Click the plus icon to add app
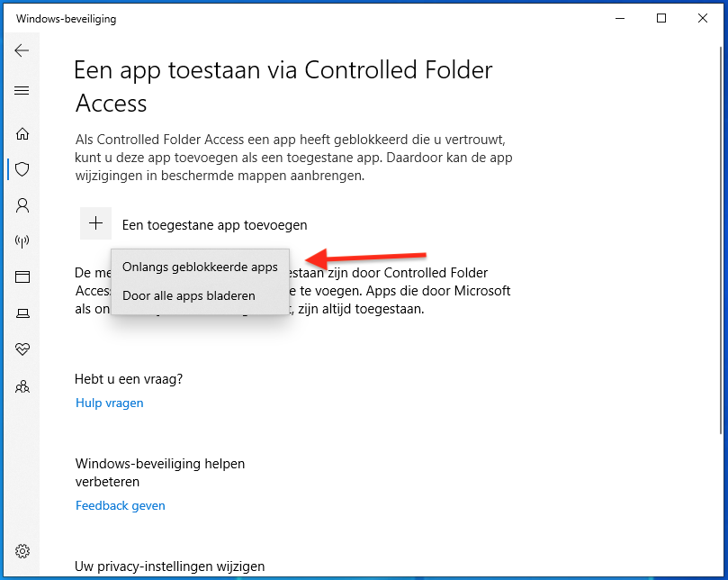Screen dimensions: 728x580 coord(96,224)
